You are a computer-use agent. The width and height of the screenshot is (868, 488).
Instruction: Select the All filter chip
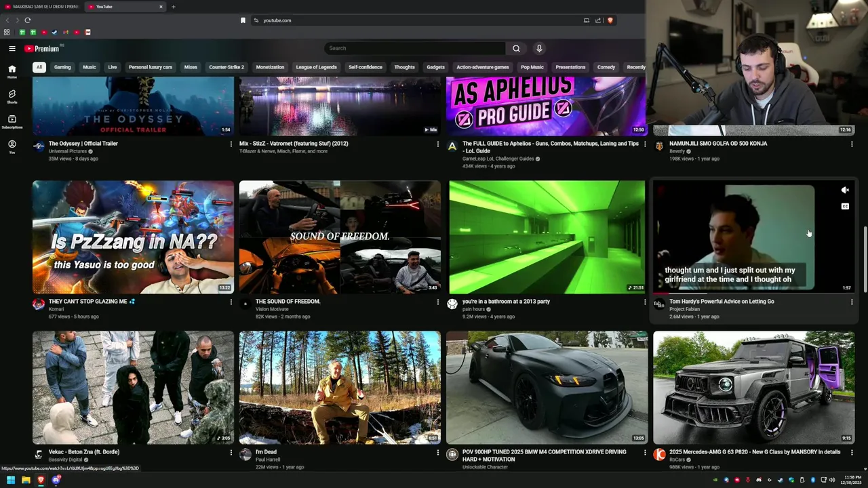tap(39, 67)
